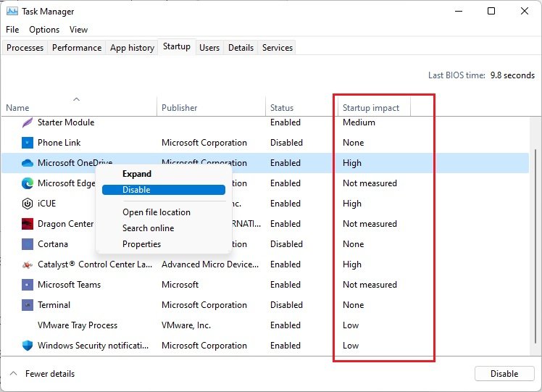Open the View menu

coord(78,30)
